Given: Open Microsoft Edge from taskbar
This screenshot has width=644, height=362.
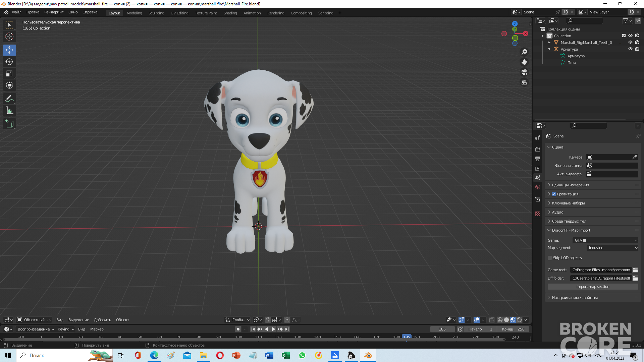Looking at the screenshot, I should click(154, 355).
